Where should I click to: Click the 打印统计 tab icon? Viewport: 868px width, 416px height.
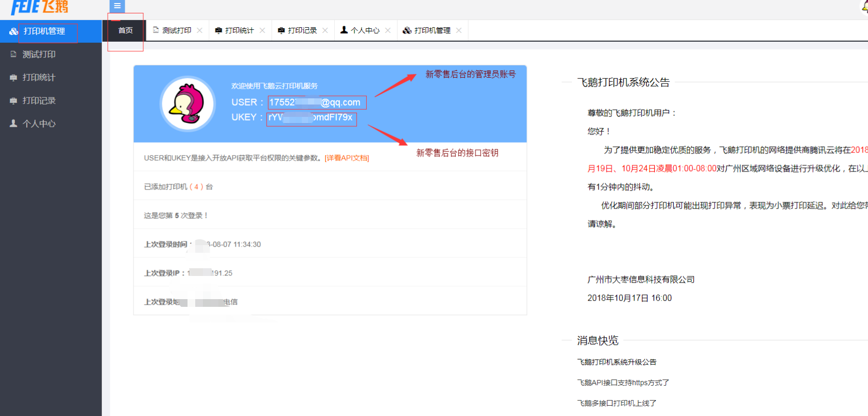point(218,30)
